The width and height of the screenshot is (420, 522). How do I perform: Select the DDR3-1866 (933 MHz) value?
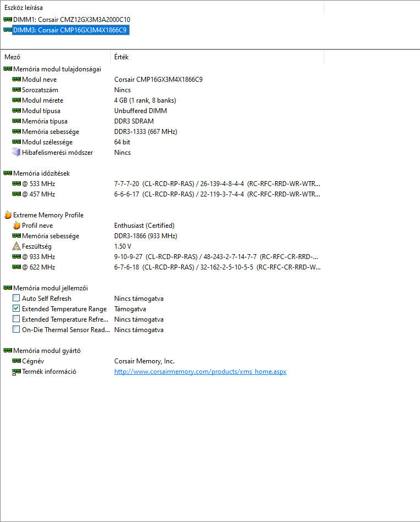tap(145, 236)
